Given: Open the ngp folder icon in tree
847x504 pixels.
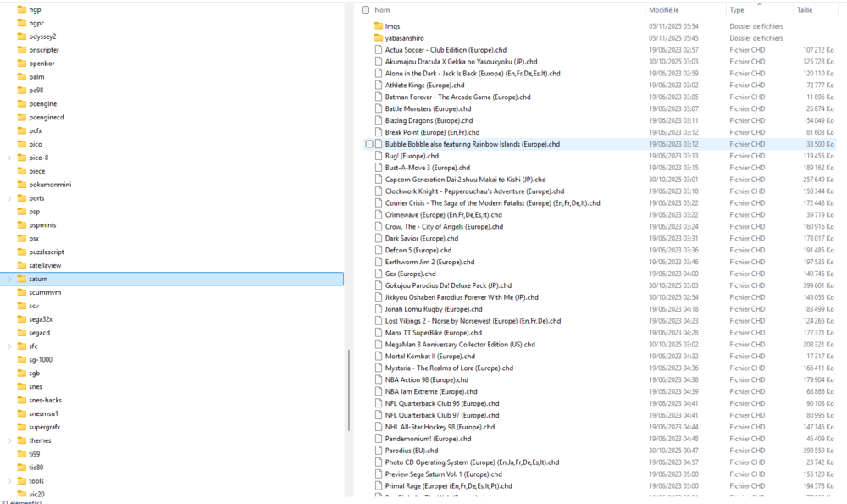Looking at the screenshot, I should tap(22, 9).
